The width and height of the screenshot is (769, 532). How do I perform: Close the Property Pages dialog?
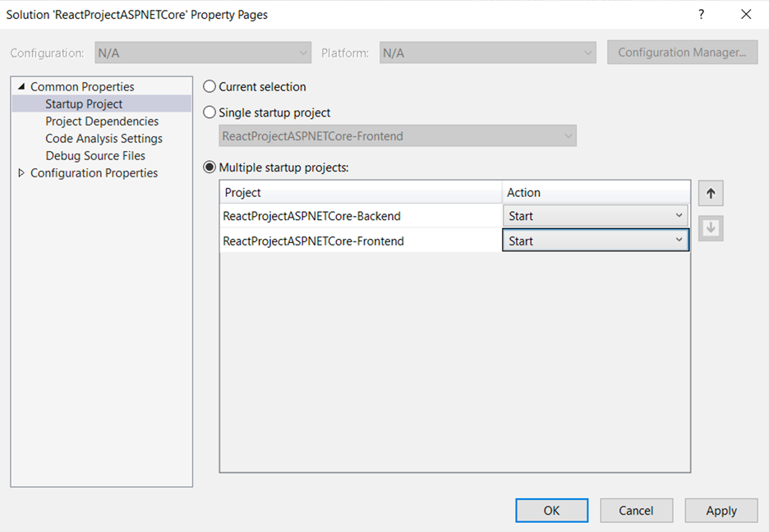point(746,15)
